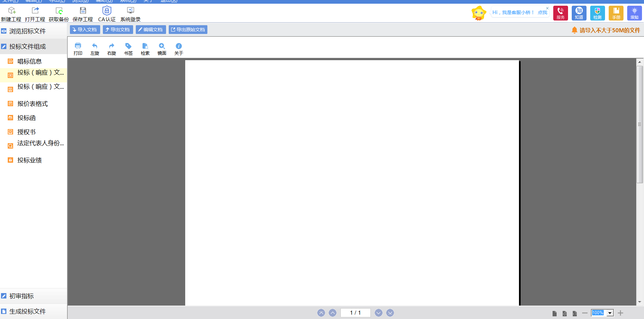Click the 获取备份 backup icon

point(59,14)
